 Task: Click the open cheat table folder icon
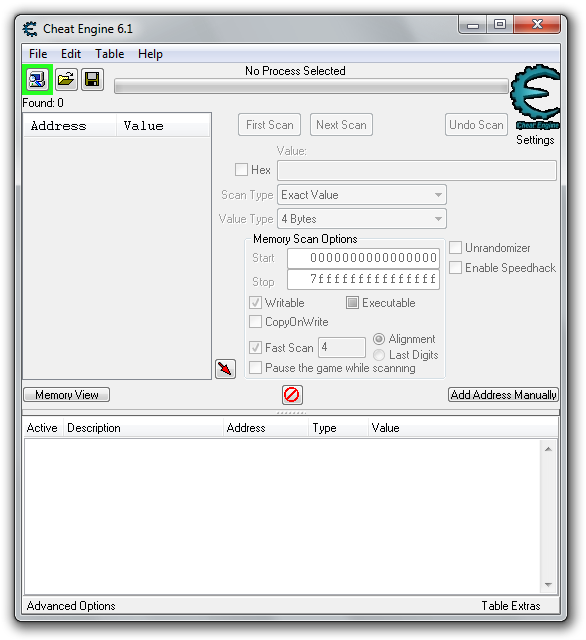click(x=66, y=79)
